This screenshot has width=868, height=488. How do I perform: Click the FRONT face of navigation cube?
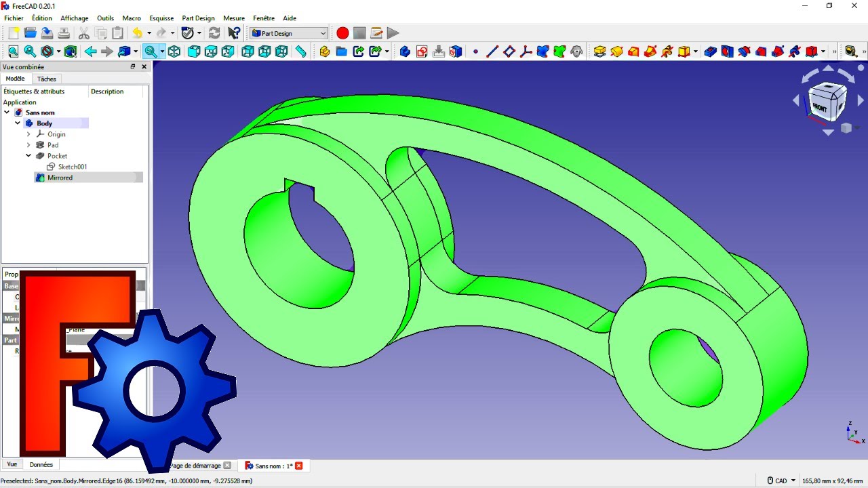(819, 108)
